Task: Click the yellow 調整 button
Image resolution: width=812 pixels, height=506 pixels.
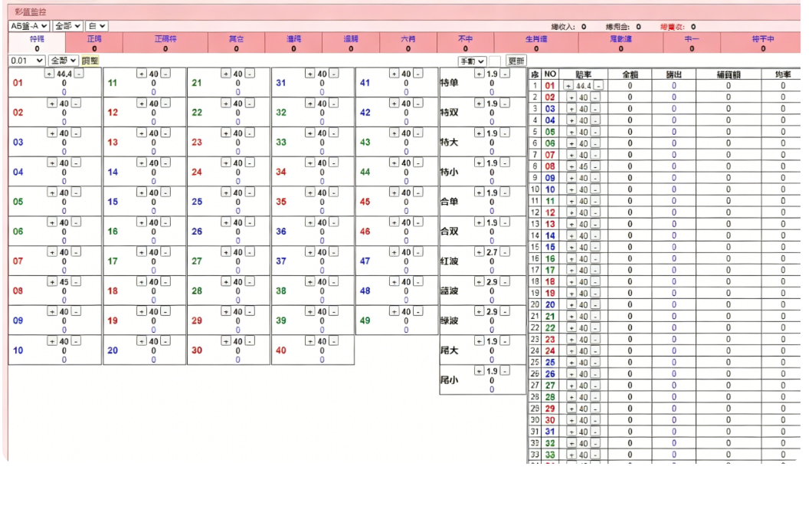Action: (90, 61)
